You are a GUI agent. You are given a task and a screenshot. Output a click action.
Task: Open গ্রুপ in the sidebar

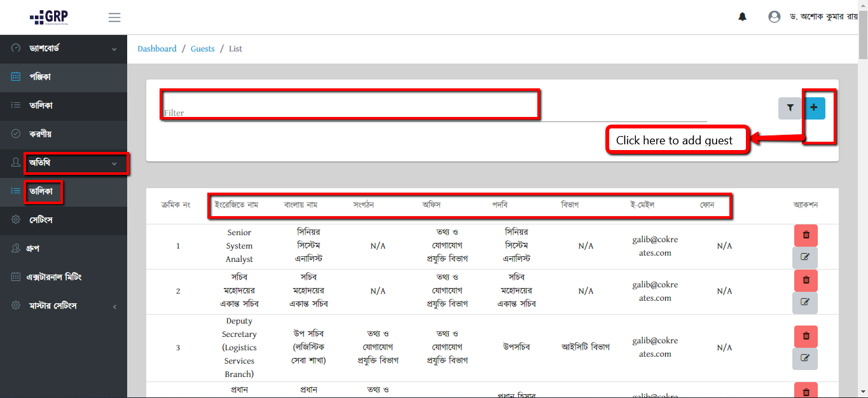(64, 249)
